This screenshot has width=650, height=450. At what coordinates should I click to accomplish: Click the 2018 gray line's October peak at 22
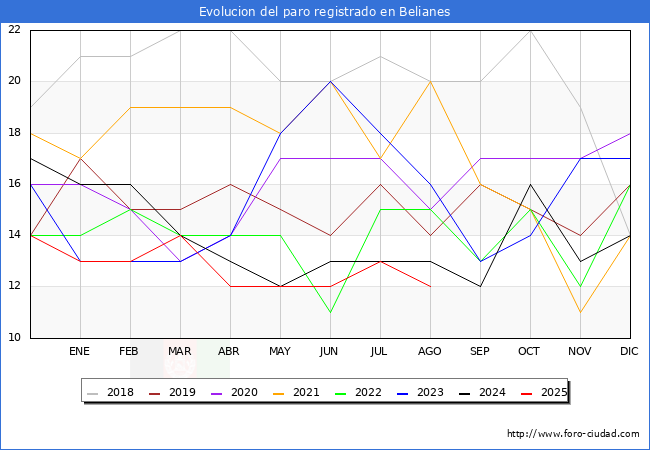[x=531, y=30]
